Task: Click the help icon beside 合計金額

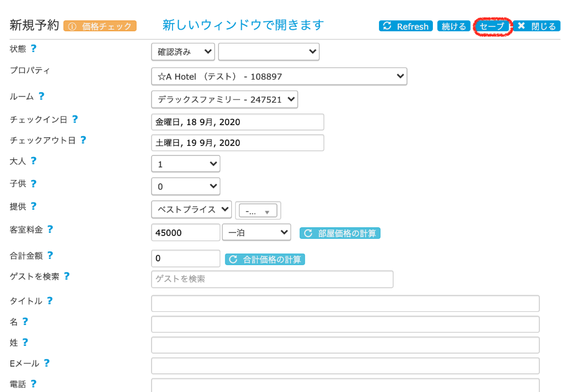Action: [50, 255]
